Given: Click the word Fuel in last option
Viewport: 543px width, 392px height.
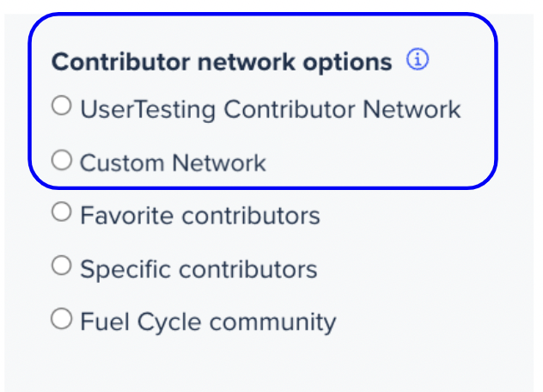Looking at the screenshot, I should tap(105, 322).
